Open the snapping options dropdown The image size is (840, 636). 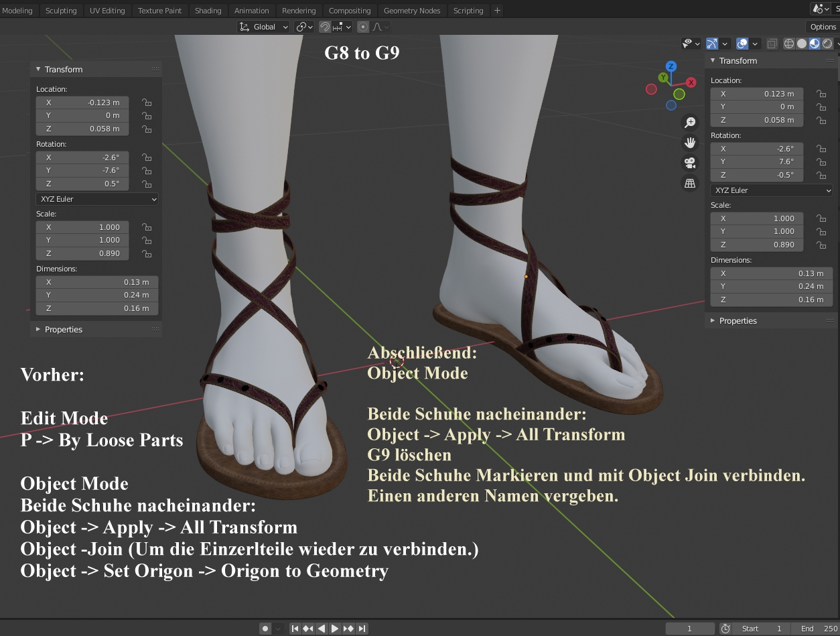pos(342,27)
